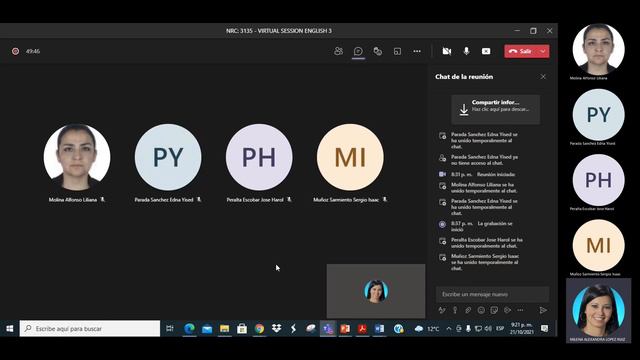Close the Chat de la reunión panel
640x360 pixels.
click(x=543, y=77)
